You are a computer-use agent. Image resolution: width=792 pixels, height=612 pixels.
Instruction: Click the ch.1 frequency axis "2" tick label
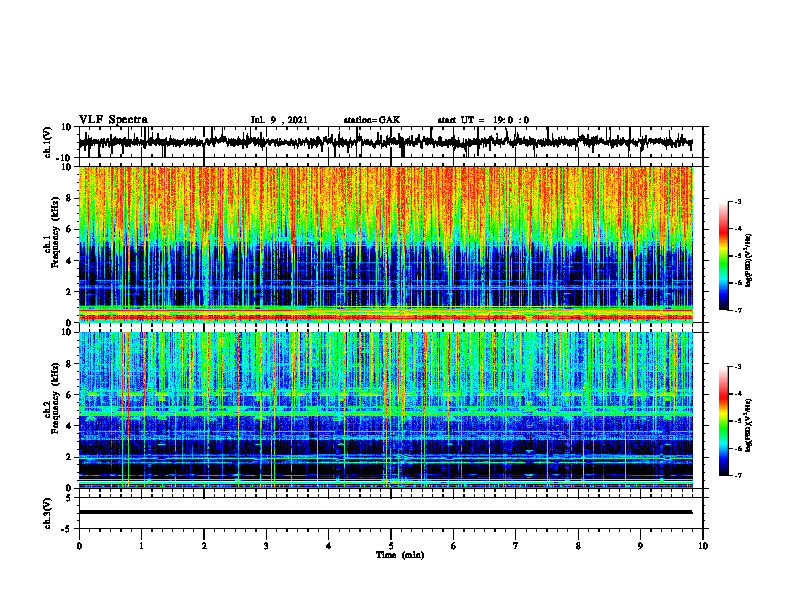(x=70, y=292)
